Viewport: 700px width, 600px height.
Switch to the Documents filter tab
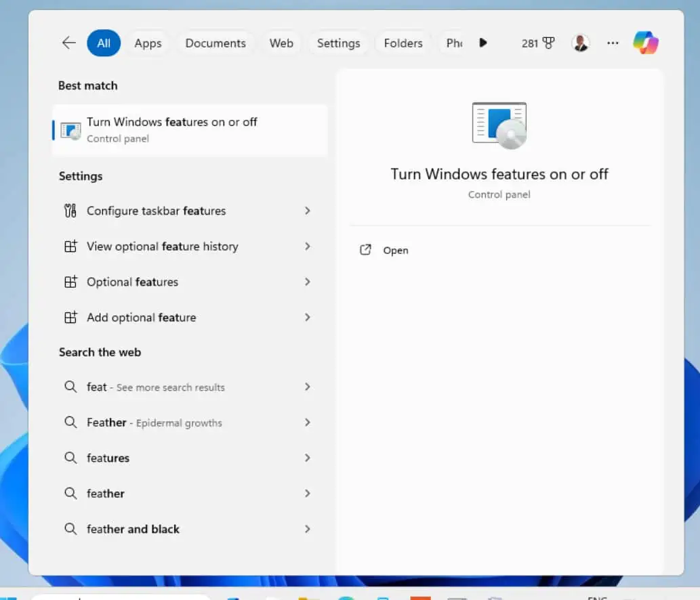[x=215, y=43]
